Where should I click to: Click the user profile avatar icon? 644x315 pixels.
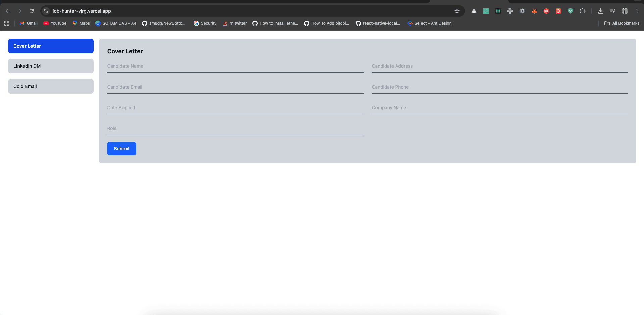625,11
